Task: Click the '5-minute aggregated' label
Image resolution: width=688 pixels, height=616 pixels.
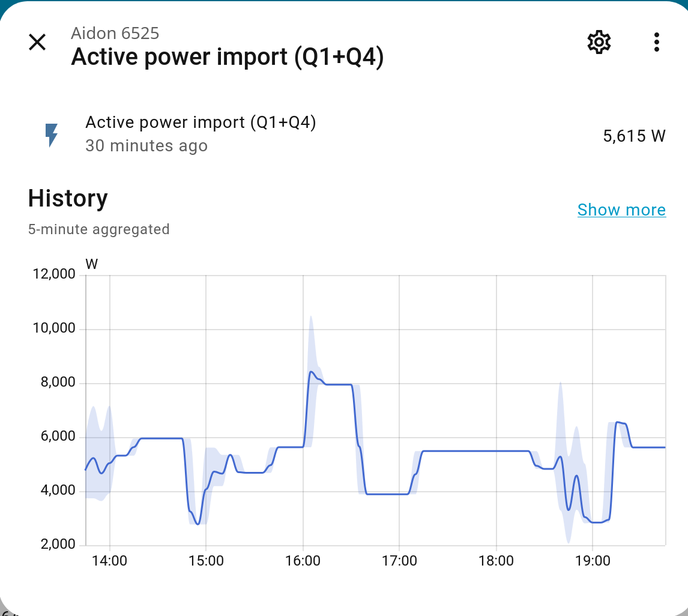Action: [99, 229]
